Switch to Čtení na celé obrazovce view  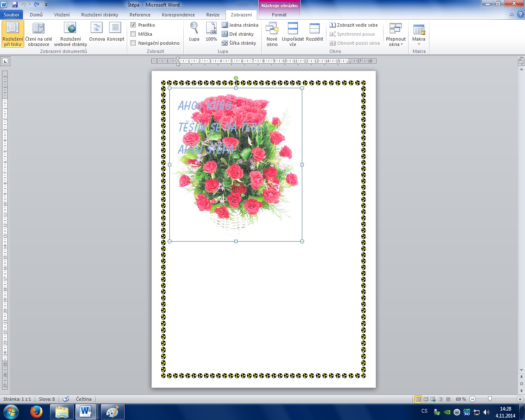39,34
